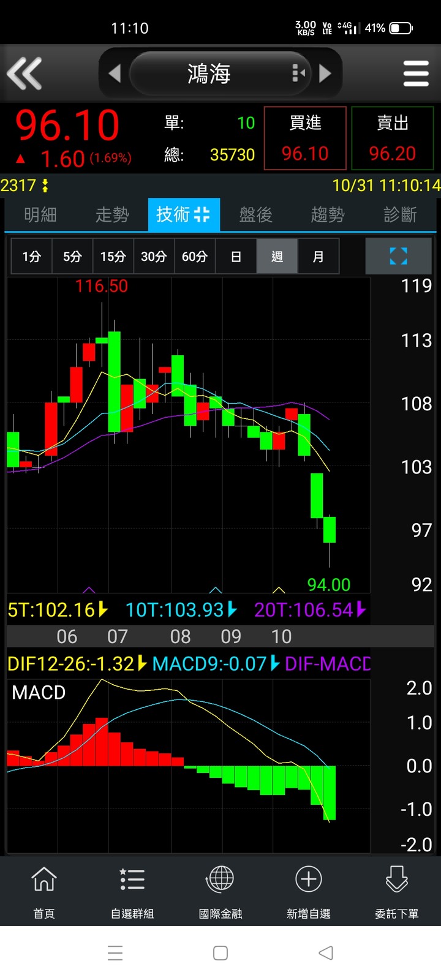Switch to the 診斷 tab
This screenshot has height=980, width=441.
400,214
